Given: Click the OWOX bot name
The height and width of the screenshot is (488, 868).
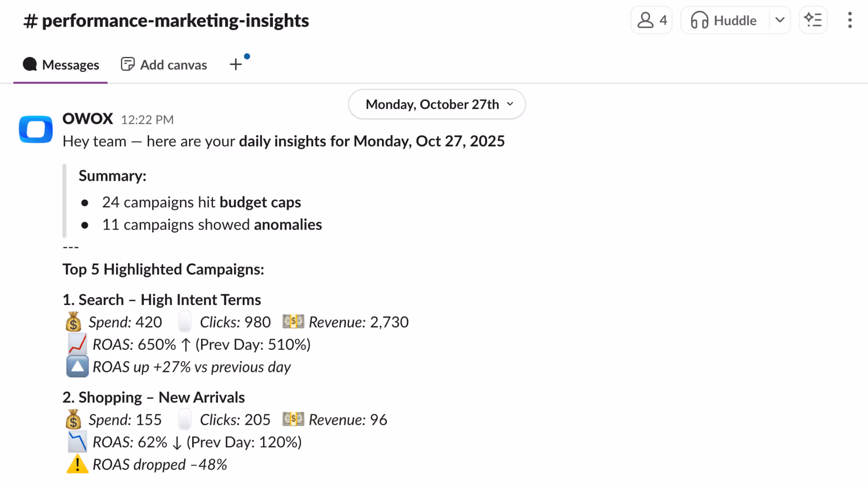Looking at the screenshot, I should (88, 119).
